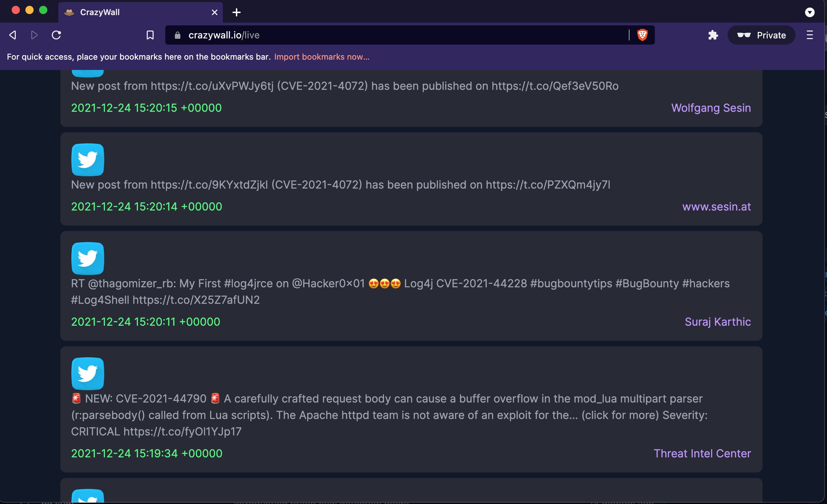
Task: Open the hamburger browser menu
Action: pyautogui.click(x=810, y=35)
